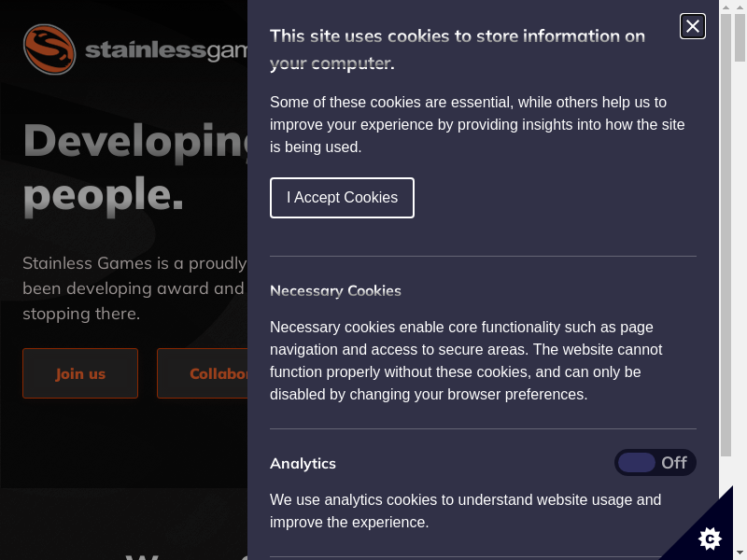Click the Analytics section label
The image size is (747, 560).
pyautogui.click(x=303, y=464)
